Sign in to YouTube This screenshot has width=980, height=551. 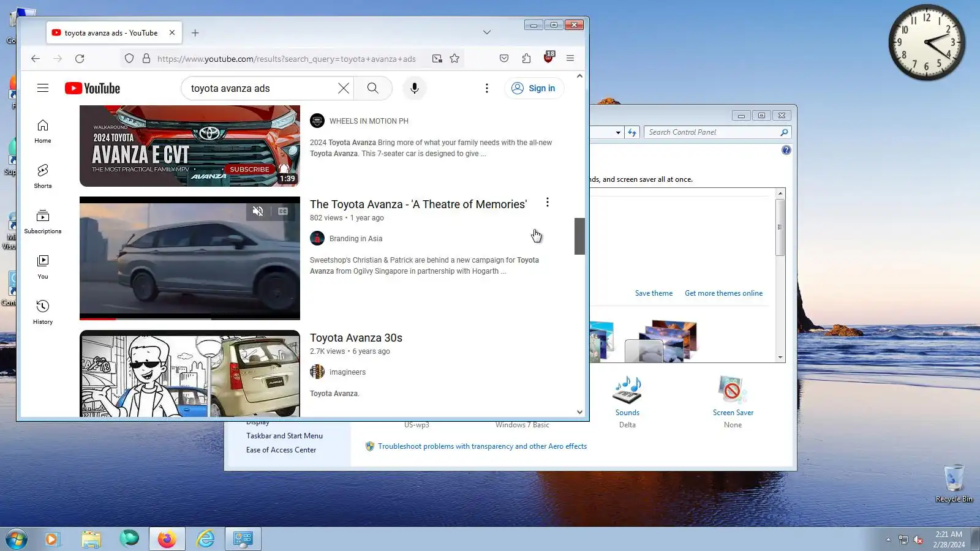coord(534,88)
